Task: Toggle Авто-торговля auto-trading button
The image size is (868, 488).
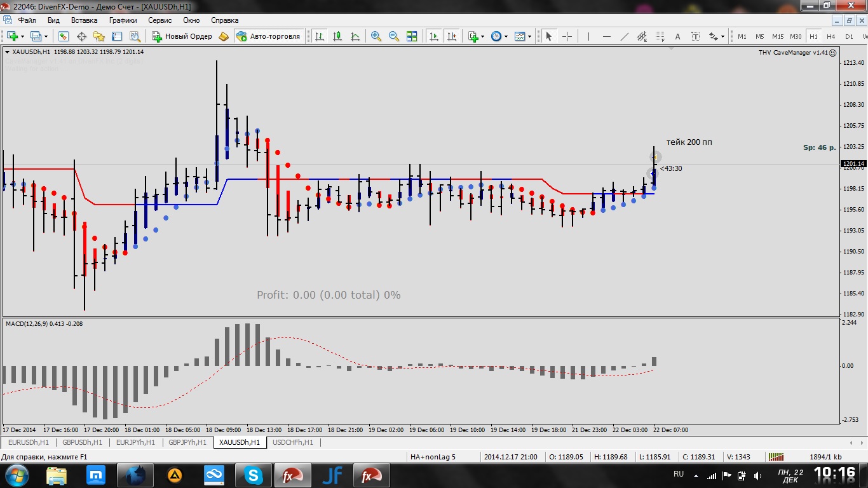Action: [x=268, y=36]
